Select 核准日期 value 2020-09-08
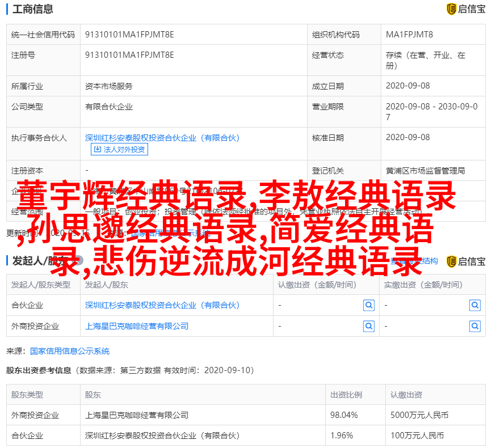Screen dimensions: 492x448 407,137
